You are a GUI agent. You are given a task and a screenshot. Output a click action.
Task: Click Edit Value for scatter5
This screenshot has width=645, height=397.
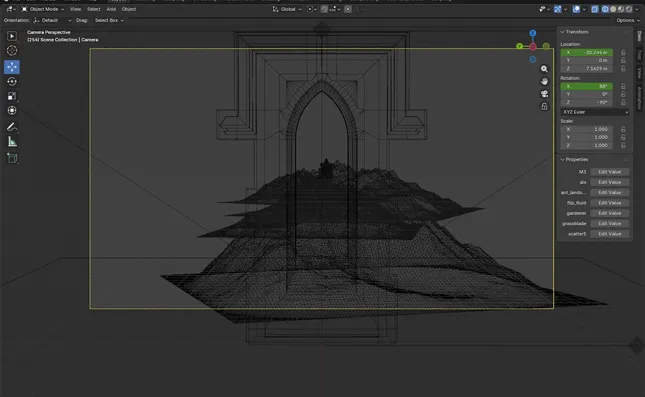coord(610,234)
